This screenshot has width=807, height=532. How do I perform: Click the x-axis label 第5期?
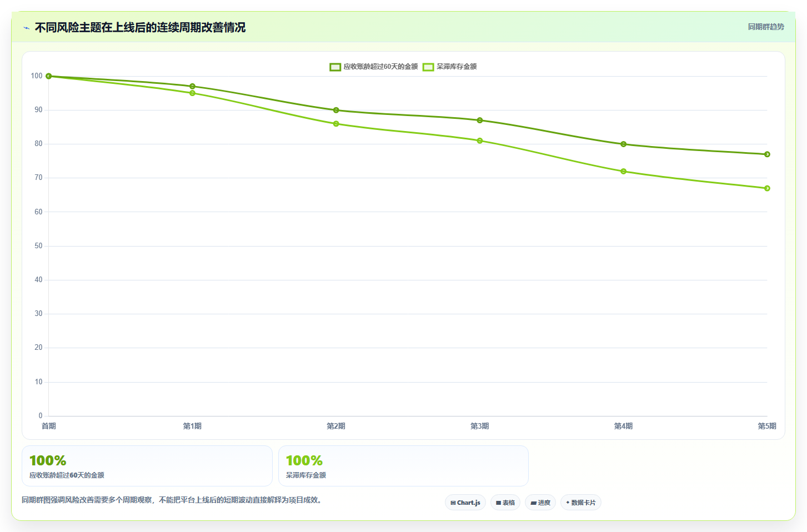coord(767,426)
